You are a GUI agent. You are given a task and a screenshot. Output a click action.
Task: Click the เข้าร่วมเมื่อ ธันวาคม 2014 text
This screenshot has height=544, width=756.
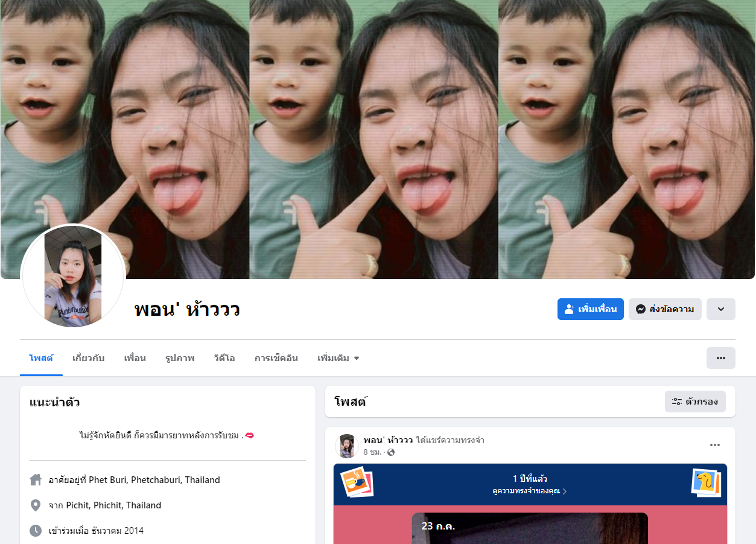point(97,531)
